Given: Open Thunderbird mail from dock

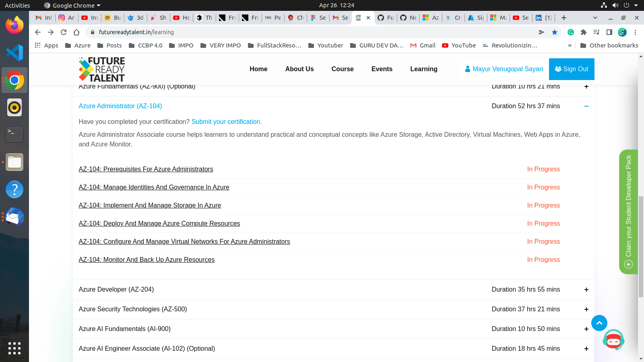Looking at the screenshot, I should pos(14,217).
